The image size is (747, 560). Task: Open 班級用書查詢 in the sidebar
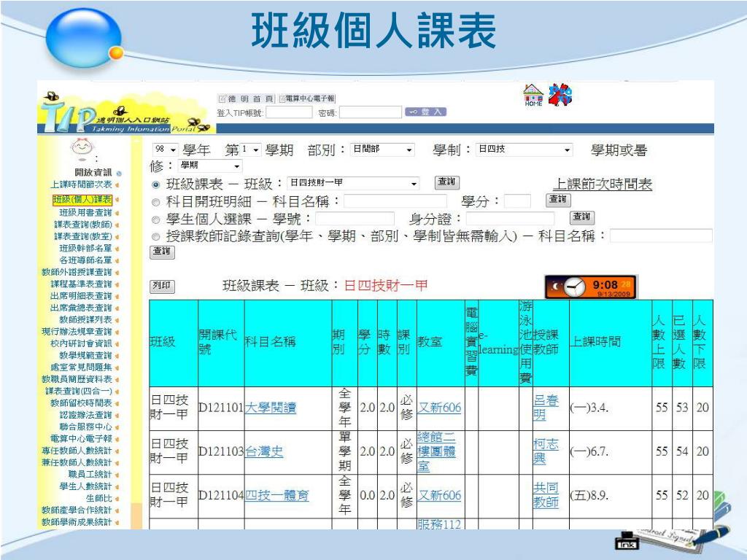pos(85,212)
